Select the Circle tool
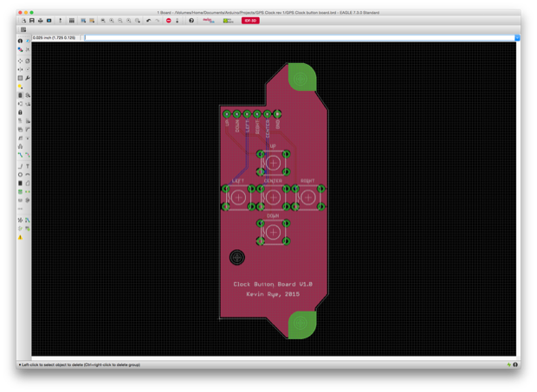This screenshot has height=392, width=537. tap(20, 175)
